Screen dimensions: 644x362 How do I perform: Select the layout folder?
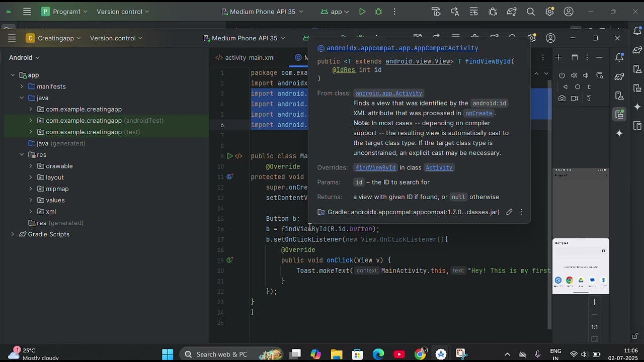pyautogui.click(x=50, y=177)
